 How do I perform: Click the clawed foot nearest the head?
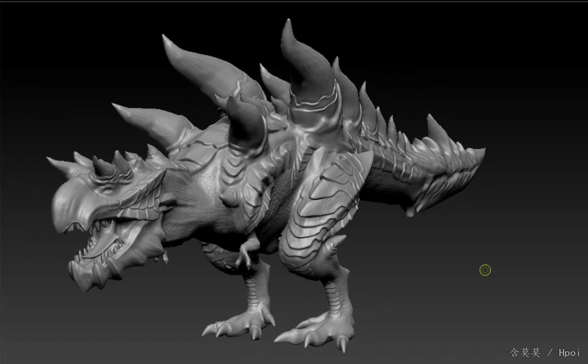[240, 324]
